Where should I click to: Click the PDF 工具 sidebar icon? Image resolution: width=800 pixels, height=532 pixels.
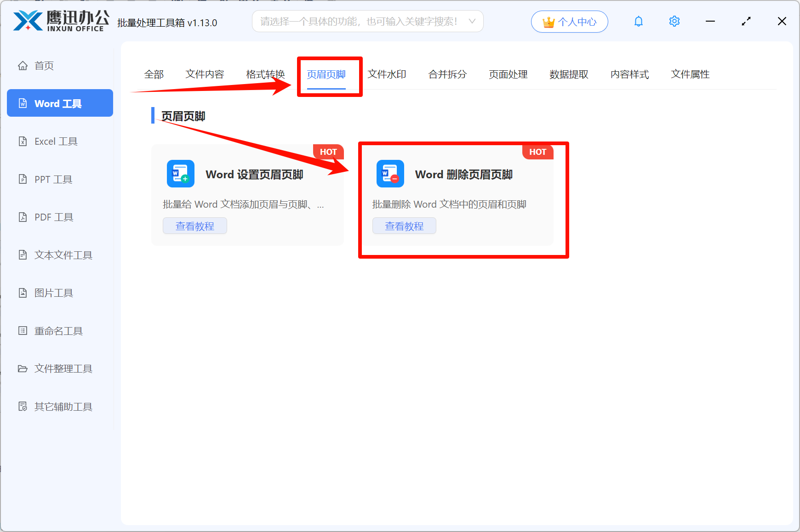click(23, 217)
